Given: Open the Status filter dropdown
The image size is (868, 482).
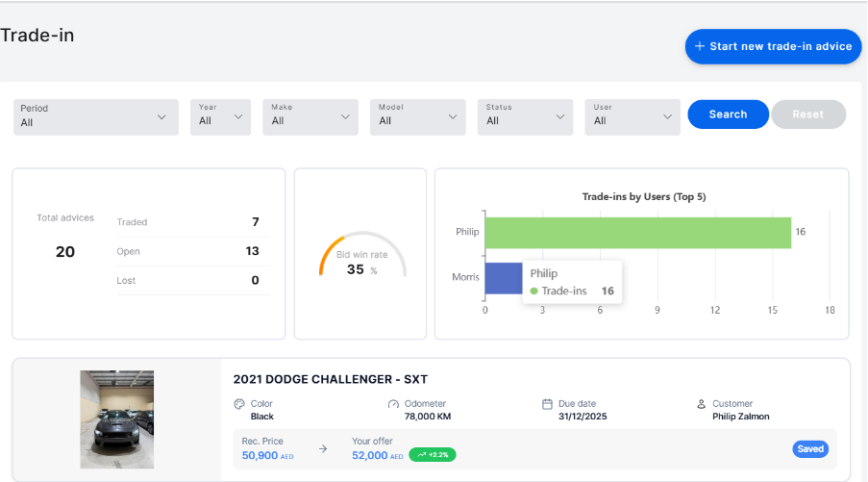Looking at the screenshot, I should (x=525, y=115).
